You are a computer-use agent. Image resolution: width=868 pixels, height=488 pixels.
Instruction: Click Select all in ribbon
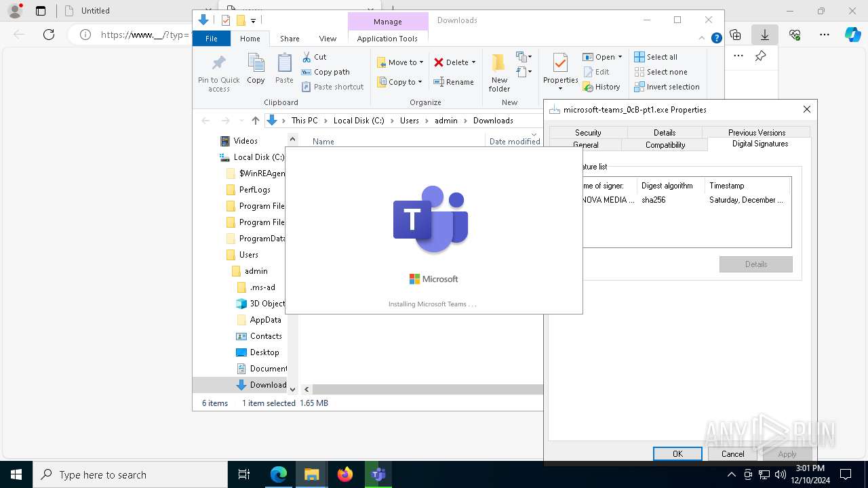655,57
